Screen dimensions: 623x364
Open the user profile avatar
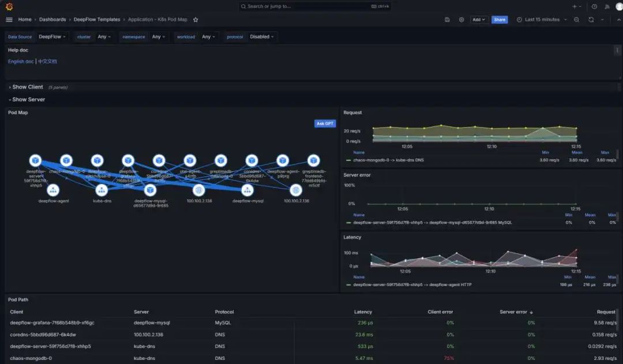pyautogui.click(x=619, y=6)
